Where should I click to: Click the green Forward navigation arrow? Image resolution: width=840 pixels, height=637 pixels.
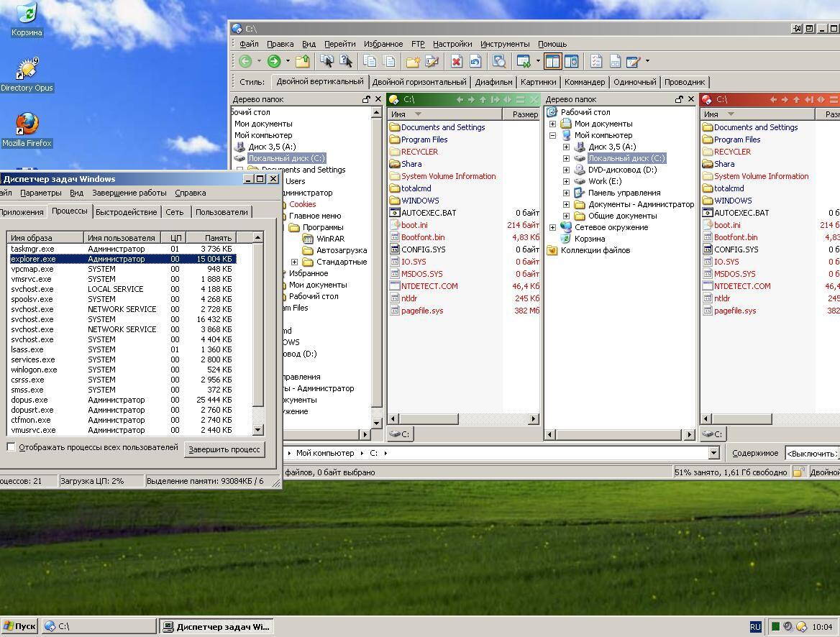tap(273, 61)
